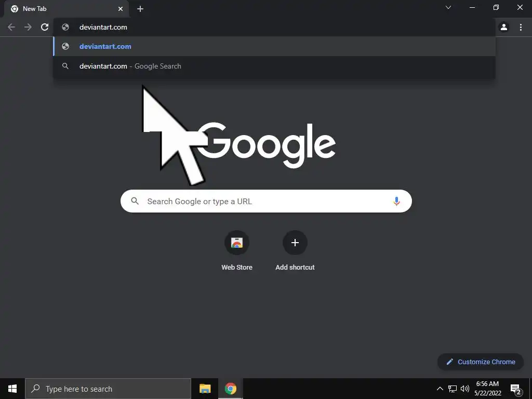
Task: Click the magnifier icon in the Google search box
Action: click(x=135, y=201)
